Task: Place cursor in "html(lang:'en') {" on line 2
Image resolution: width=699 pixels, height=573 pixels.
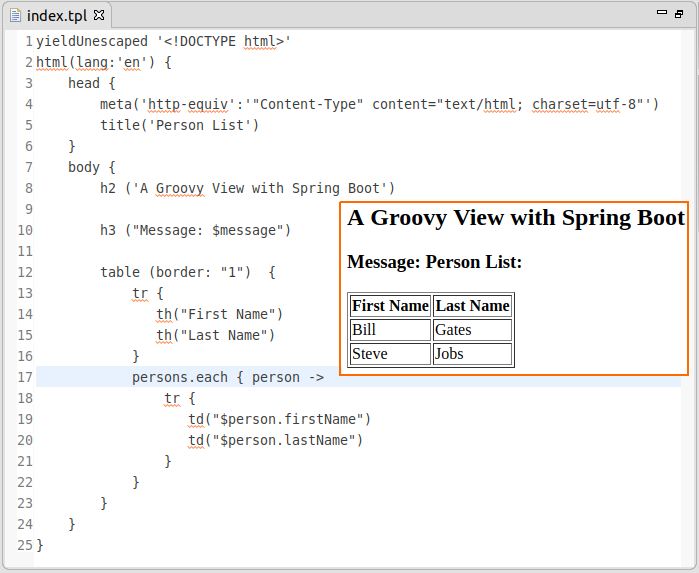Action: (103, 62)
